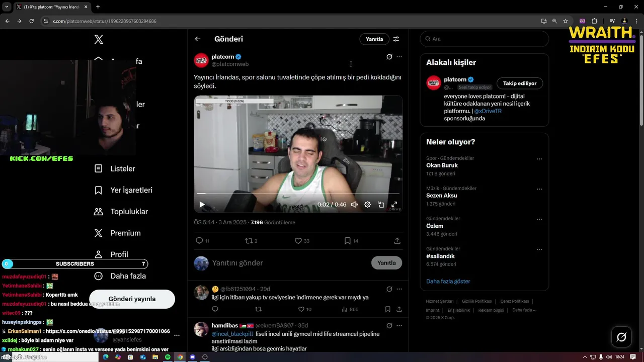Click the outlined Yanıtla button in the header

pyautogui.click(x=374, y=39)
